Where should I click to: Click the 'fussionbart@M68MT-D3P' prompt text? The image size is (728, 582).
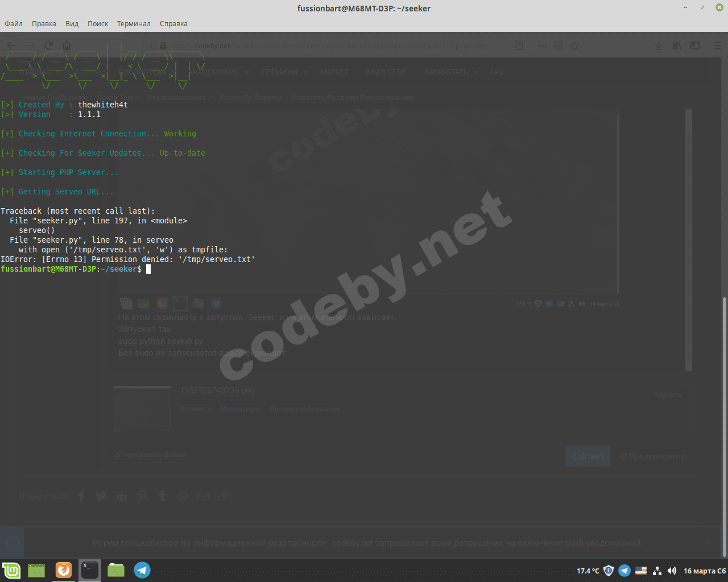[x=48, y=269]
